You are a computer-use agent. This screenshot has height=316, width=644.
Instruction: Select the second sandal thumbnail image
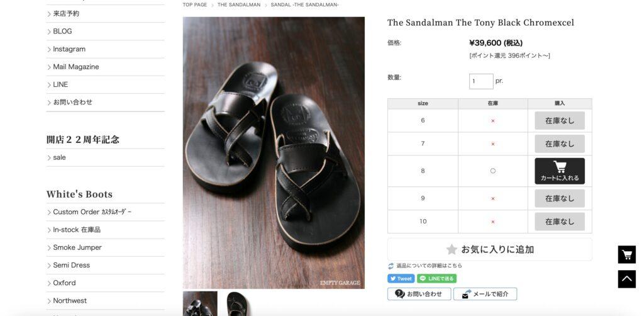237,303
